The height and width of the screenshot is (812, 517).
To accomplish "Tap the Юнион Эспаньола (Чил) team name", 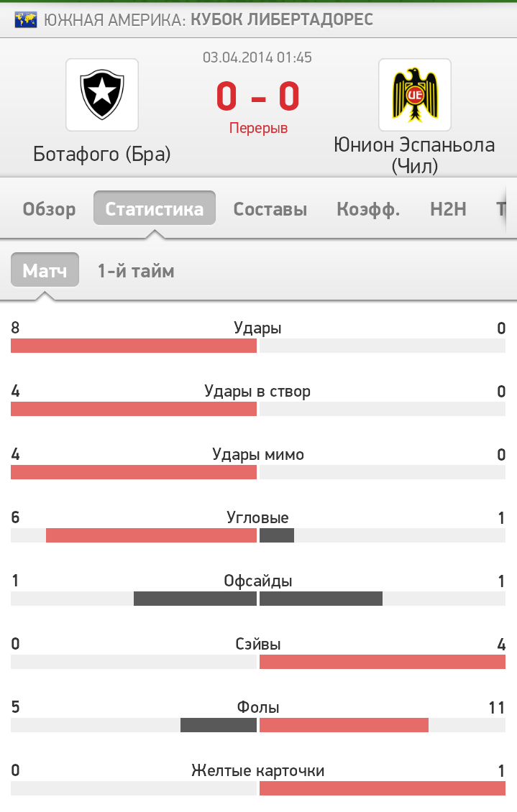I will [x=414, y=155].
